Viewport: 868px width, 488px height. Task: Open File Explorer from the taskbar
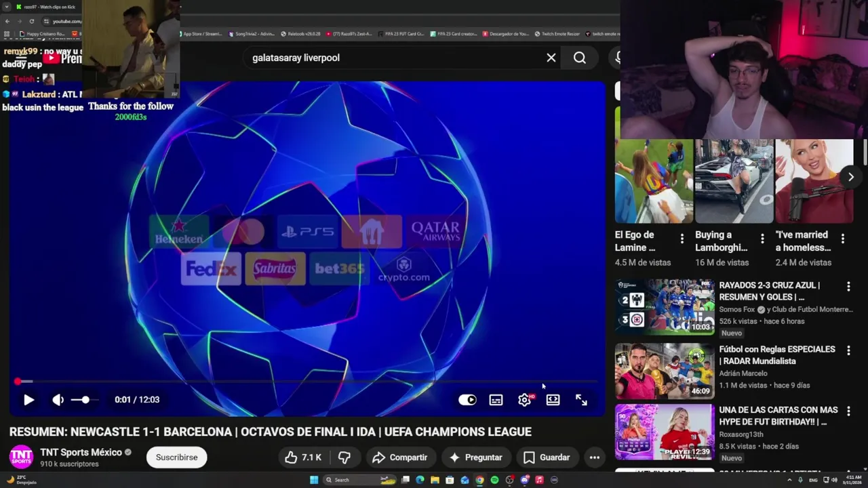pyautogui.click(x=435, y=480)
